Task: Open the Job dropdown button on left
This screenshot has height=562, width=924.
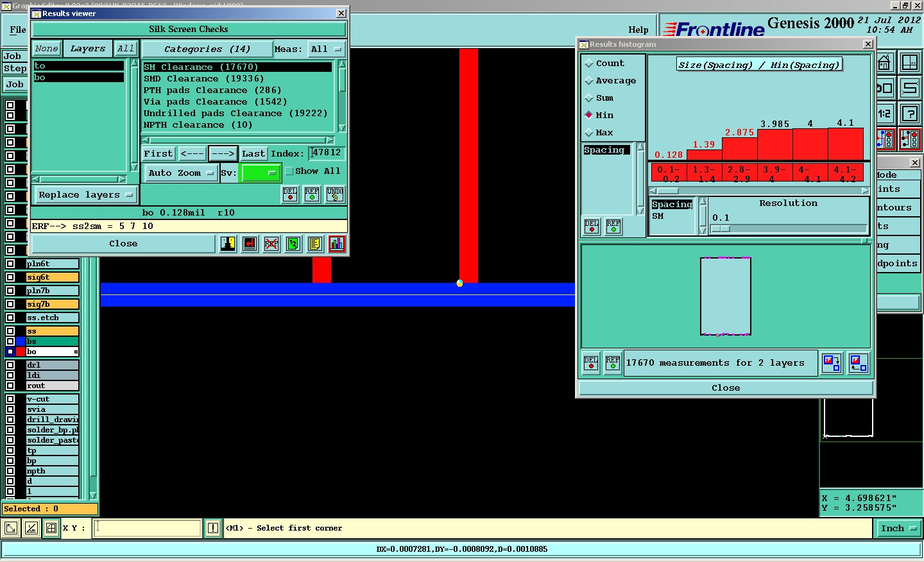Action: (x=15, y=85)
